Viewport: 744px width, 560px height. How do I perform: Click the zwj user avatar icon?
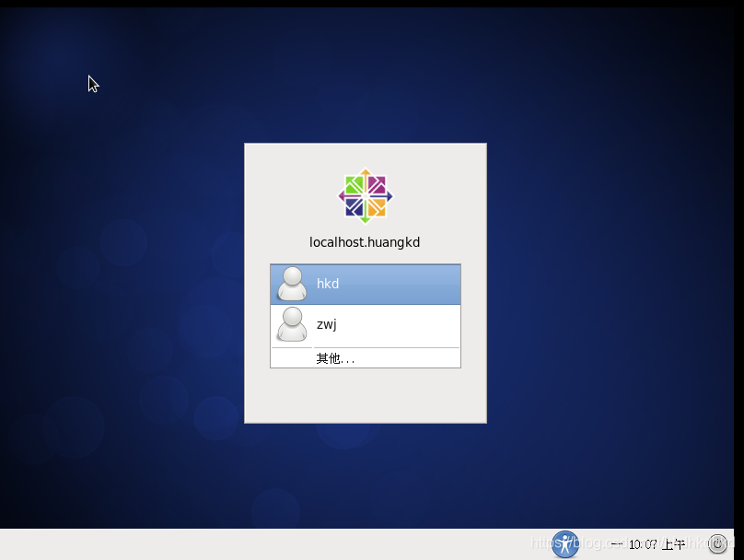[292, 324]
